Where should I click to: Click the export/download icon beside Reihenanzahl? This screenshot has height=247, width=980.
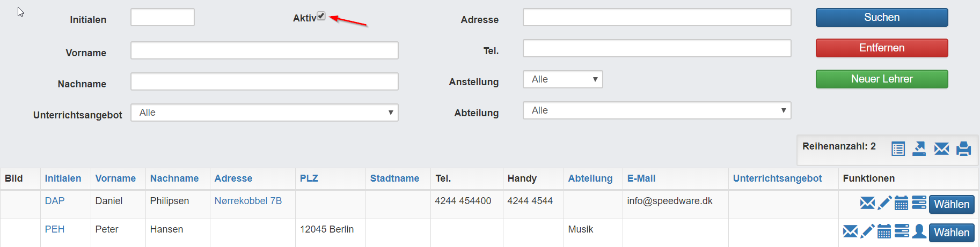[919, 148]
